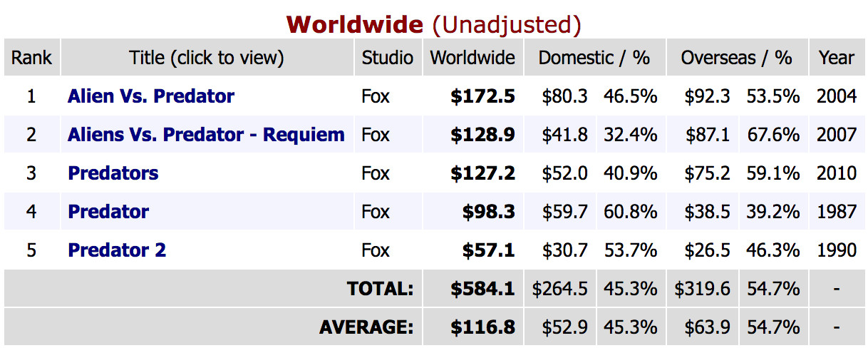Sort by Title (click to view) header
Screen dimensions: 868x348
(x=207, y=58)
